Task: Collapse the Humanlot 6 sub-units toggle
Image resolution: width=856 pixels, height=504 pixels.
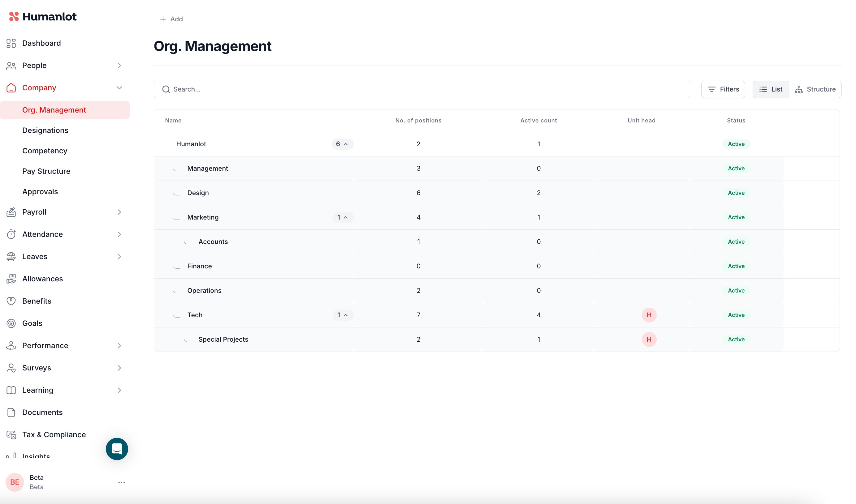Action: tap(342, 144)
